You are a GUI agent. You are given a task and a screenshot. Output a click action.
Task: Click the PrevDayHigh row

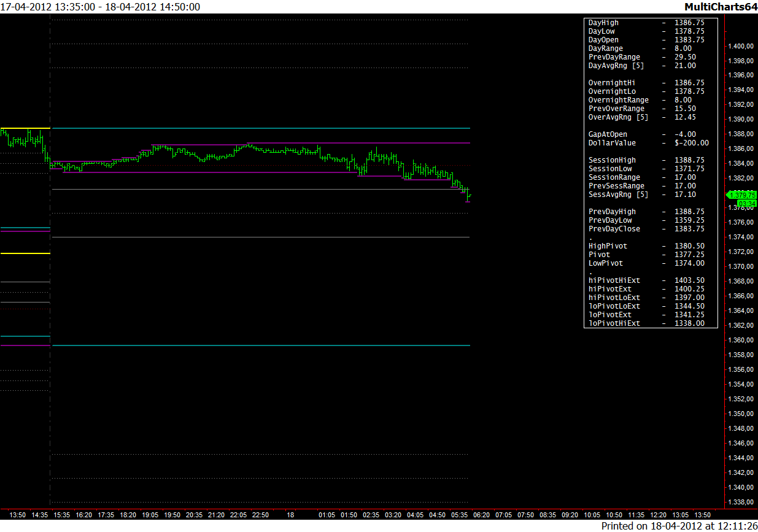(x=646, y=212)
